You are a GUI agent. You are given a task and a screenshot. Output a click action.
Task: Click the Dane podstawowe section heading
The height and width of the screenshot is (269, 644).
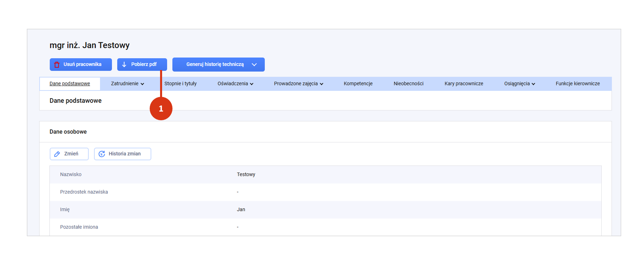[76, 101]
